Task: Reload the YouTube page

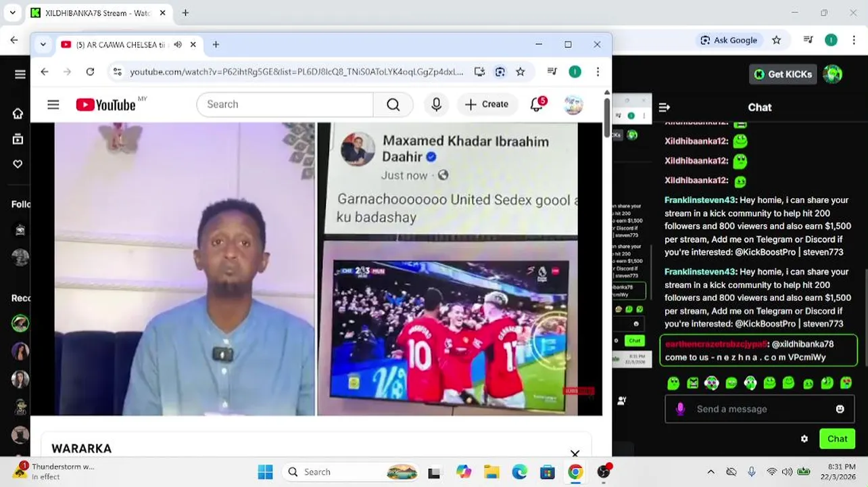Action: pos(90,72)
